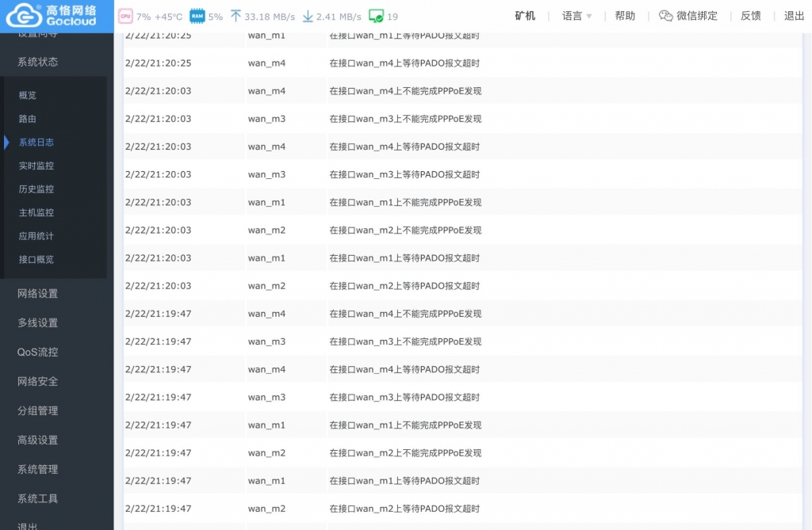This screenshot has height=530, width=812.
Task: Click the 2.41 MB/s download rate
Action: [339, 17]
